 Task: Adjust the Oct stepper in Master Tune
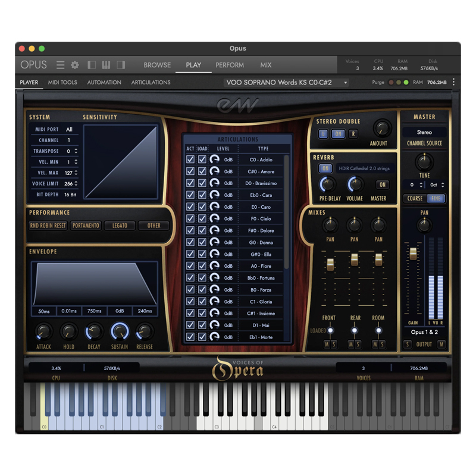(x=443, y=184)
